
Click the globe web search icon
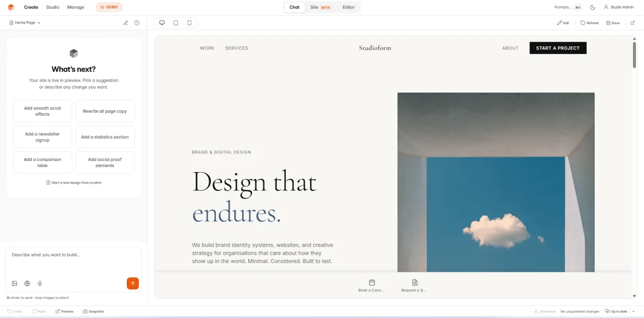coord(27,283)
